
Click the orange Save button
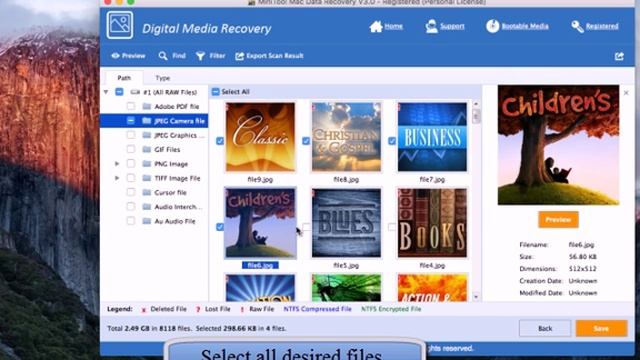click(601, 328)
